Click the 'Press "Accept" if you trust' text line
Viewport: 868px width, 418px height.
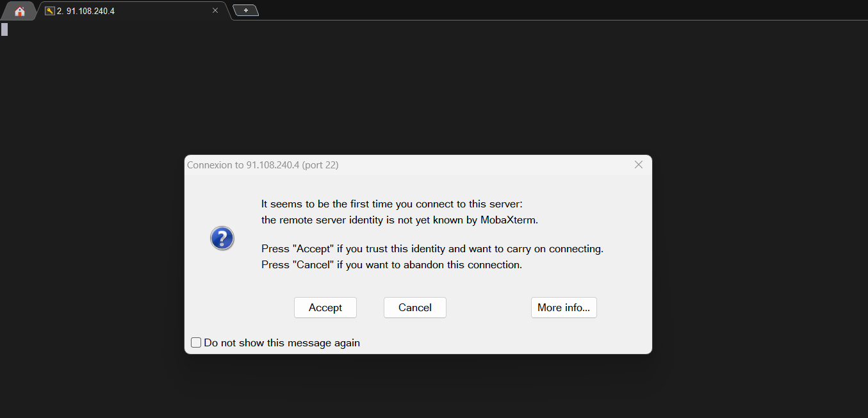(432, 248)
